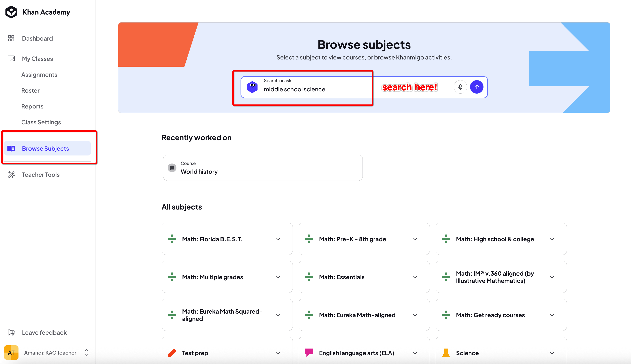
Task: Click the Math: Pre-K – 8th grade division icon
Action: (309, 239)
